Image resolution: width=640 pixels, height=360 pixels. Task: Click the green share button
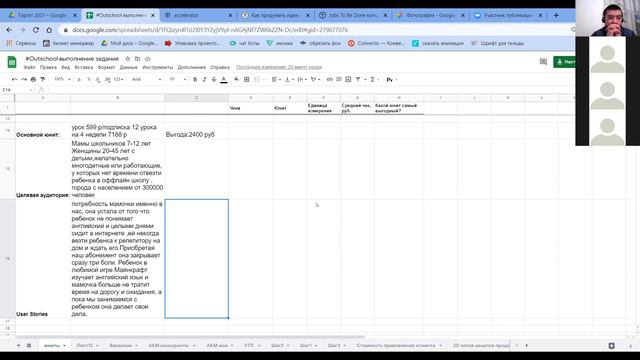[x=564, y=62]
